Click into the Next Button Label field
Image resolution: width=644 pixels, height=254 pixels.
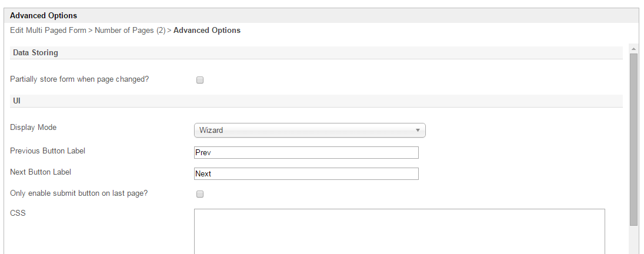(x=306, y=174)
